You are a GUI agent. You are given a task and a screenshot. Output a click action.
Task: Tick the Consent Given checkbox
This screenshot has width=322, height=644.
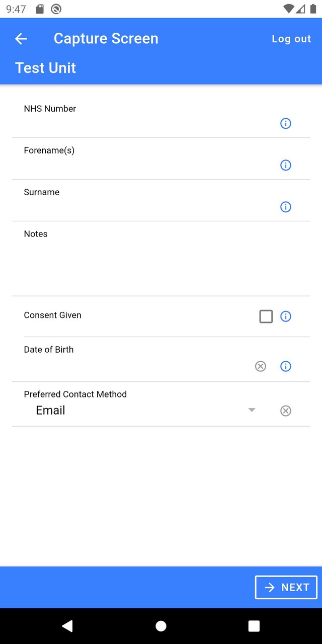pos(266,316)
